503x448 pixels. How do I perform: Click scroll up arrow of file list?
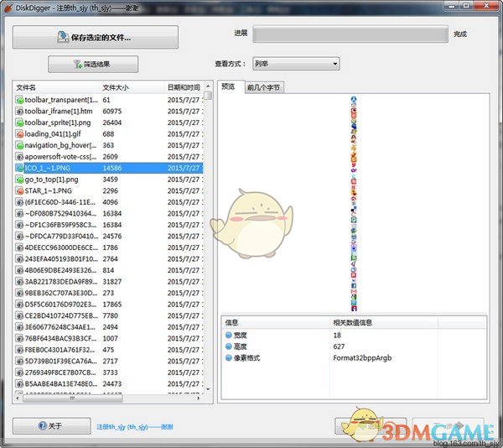(208, 86)
